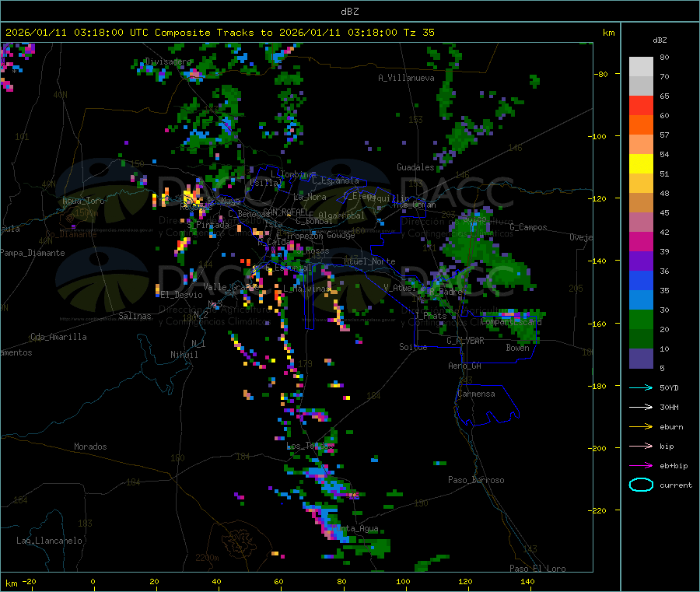Click the bip pink arrow legend icon
Viewport: 700px width, 592px height.
[641, 446]
